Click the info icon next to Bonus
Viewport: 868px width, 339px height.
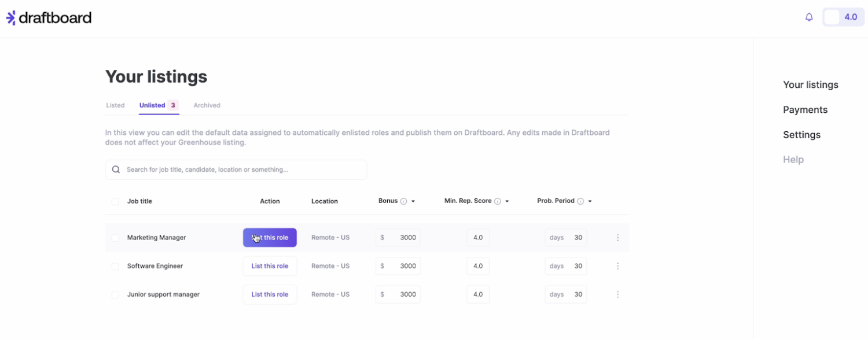[403, 201]
